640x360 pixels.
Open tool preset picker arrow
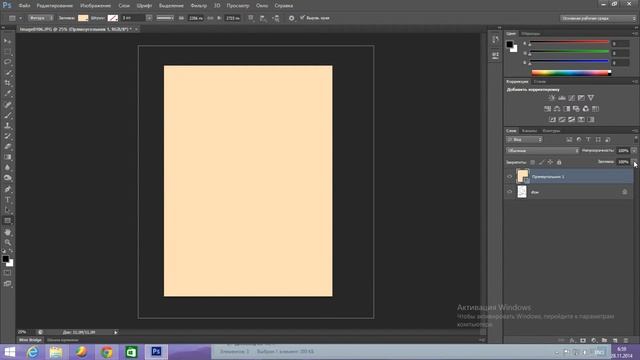click(20, 18)
